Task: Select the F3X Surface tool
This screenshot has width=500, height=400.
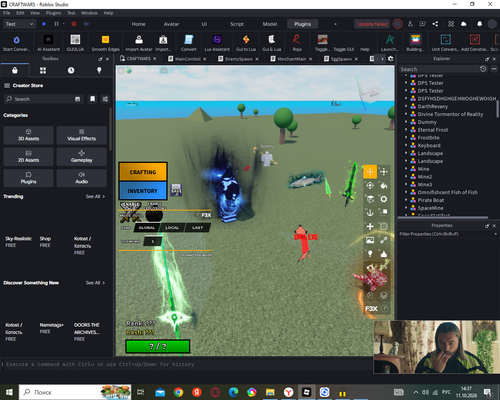Action: (370, 199)
